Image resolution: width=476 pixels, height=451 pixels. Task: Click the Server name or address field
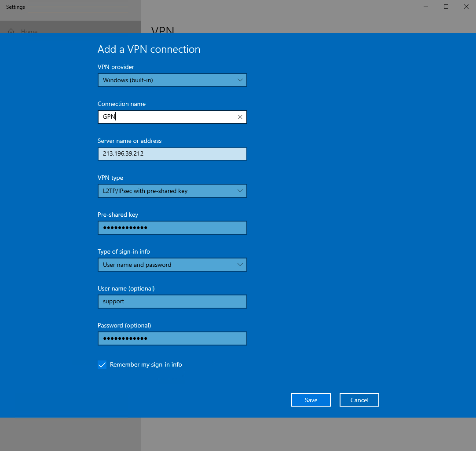pos(172,154)
